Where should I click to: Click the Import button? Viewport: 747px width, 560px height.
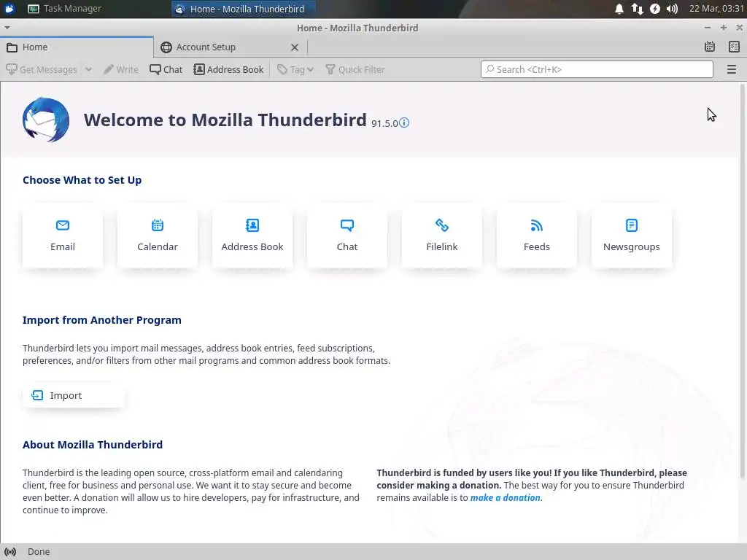pos(74,395)
